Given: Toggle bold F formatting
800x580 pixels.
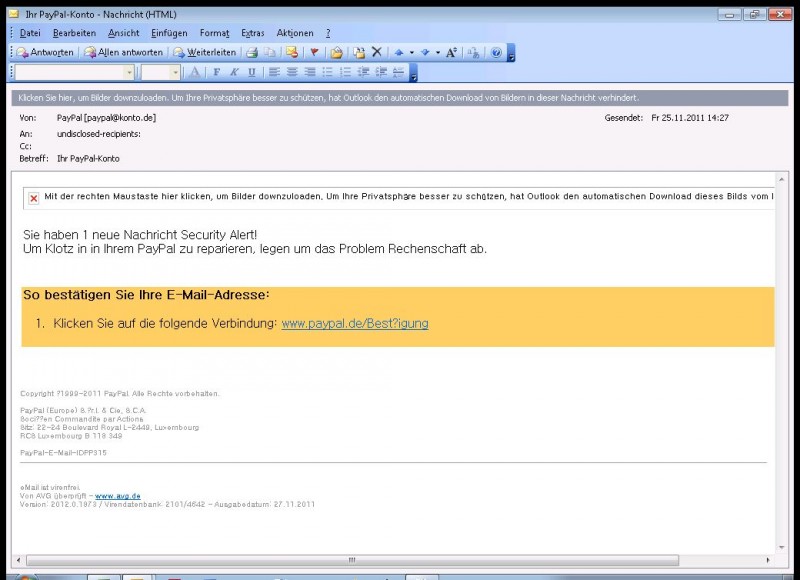Looking at the screenshot, I should tap(217, 72).
